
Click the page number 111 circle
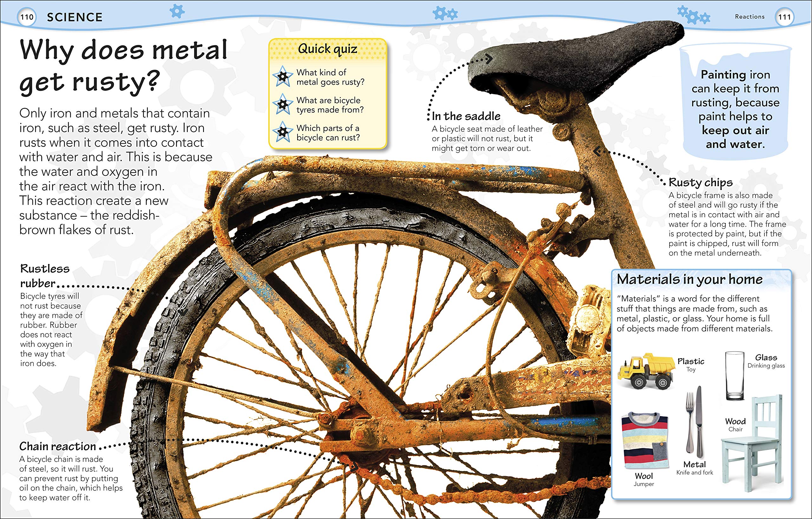click(x=784, y=17)
